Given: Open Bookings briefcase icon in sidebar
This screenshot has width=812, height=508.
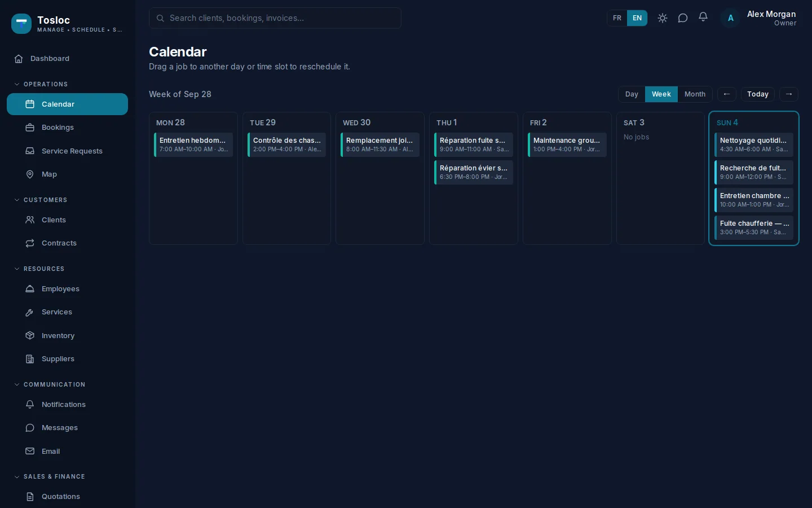Looking at the screenshot, I should 30,128.
